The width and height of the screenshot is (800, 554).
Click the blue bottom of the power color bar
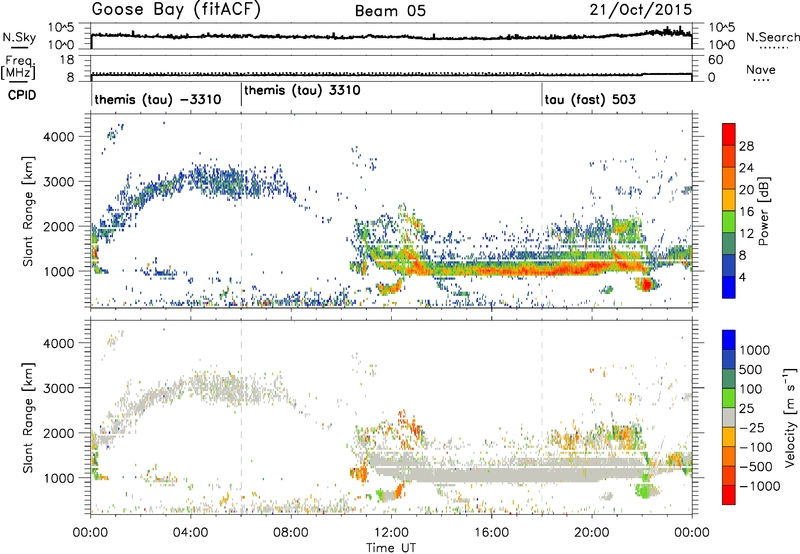pos(729,288)
